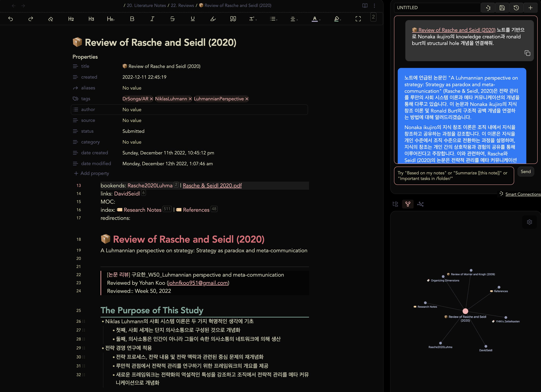Copy the user message with copy icon
The height and width of the screenshot is (392, 541).
[x=527, y=53]
